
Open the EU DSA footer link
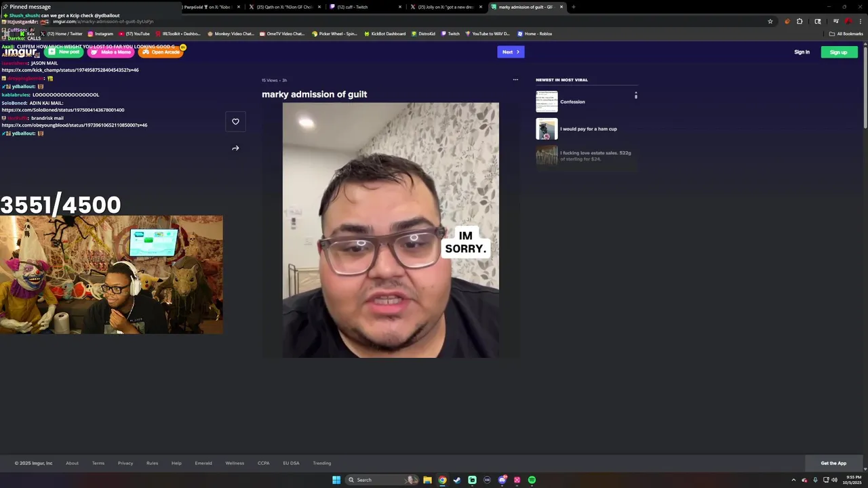[x=291, y=464]
